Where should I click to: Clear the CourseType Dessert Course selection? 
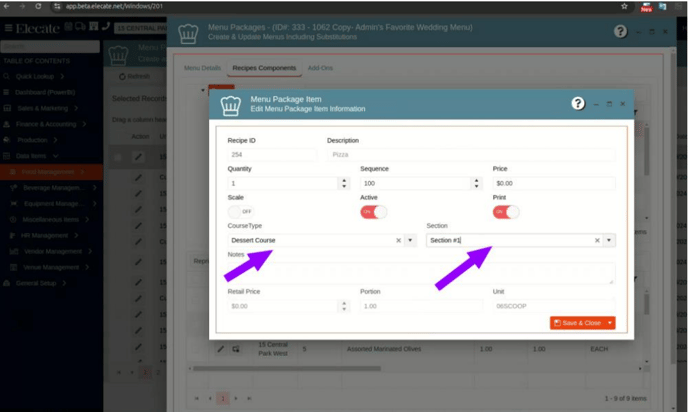click(x=398, y=241)
